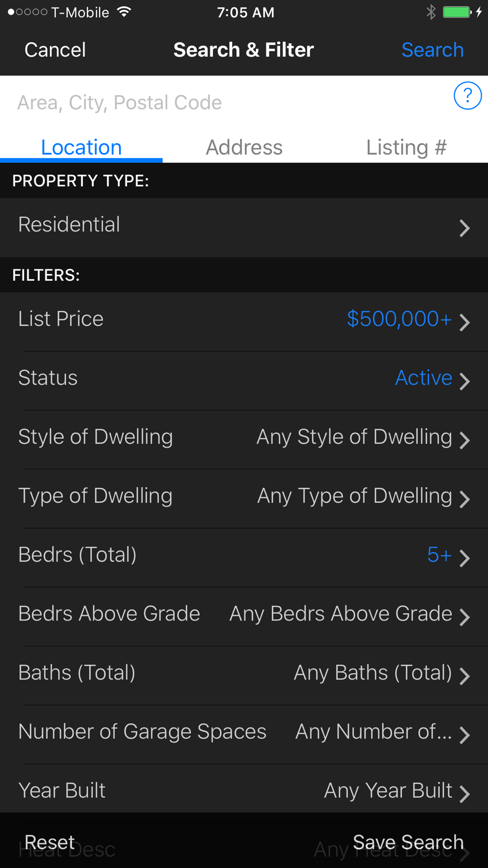Switch to the Listing # tab

406,147
